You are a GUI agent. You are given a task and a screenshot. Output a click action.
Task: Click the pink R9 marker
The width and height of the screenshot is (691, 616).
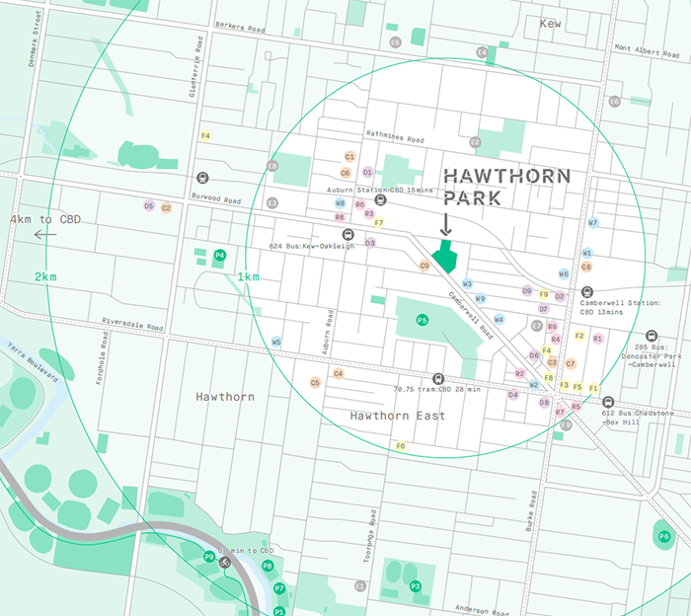click(x=552, y=327)
